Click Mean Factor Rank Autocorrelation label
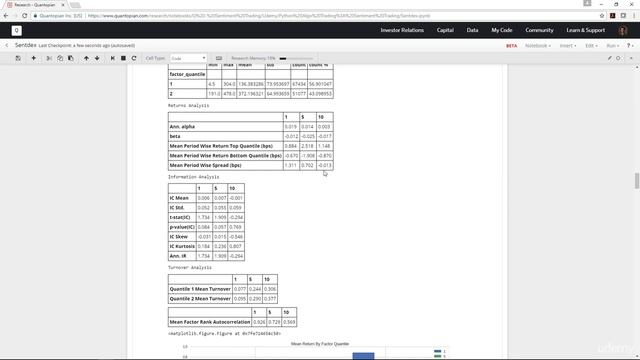Screen dimensions: 640x360 tap(210, 322)
